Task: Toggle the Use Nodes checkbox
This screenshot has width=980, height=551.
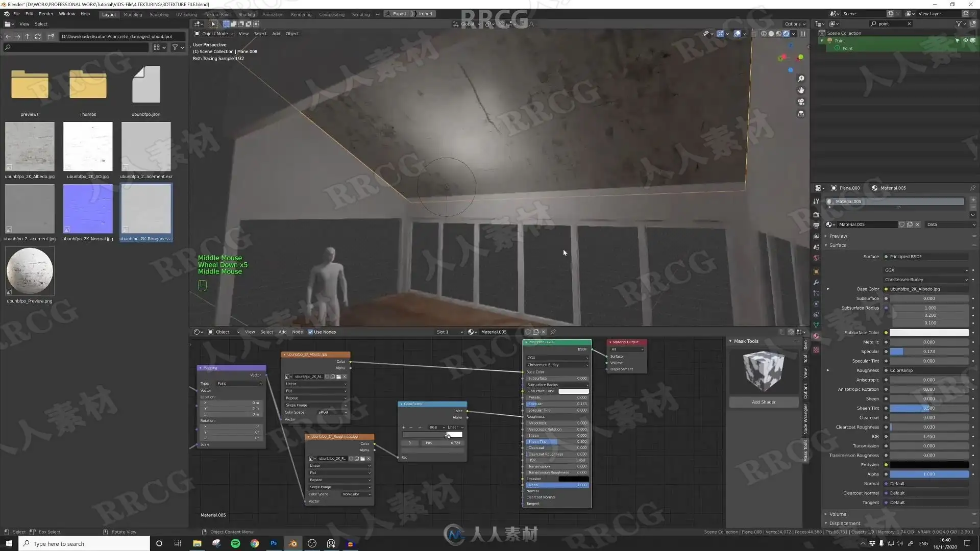Action: point(310,332)
